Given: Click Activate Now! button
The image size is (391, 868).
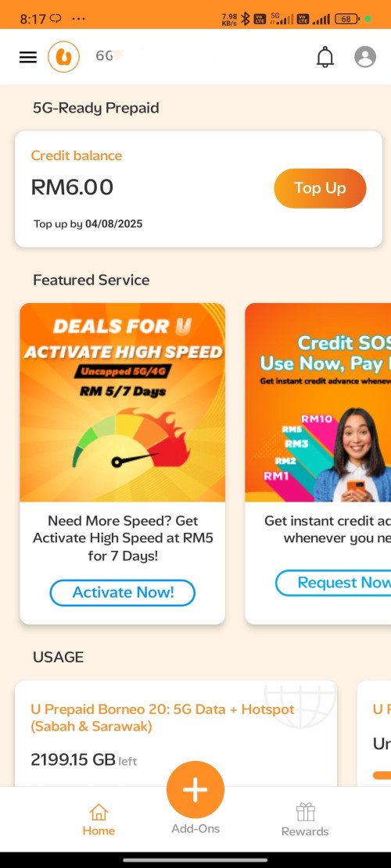Looking at the screenshot, I should pyautogui.click(x=123, y=593).
